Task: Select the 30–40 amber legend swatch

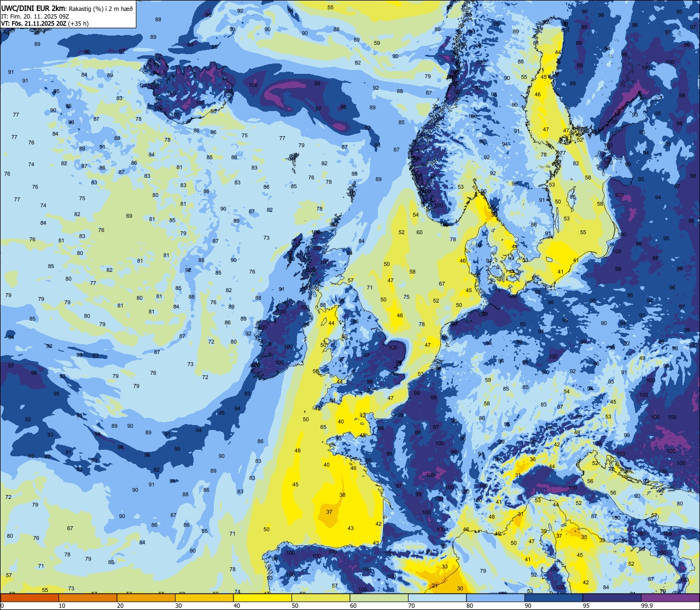Action: point(205,597)
